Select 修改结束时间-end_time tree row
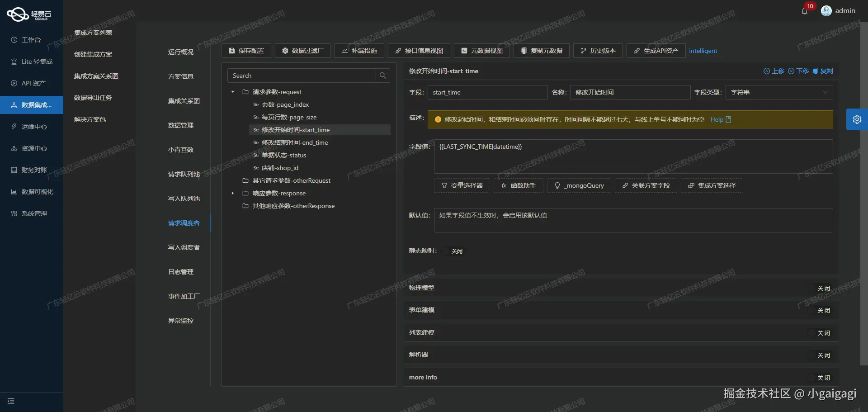Viewport: 868px width, 412px height. [320, 142]
